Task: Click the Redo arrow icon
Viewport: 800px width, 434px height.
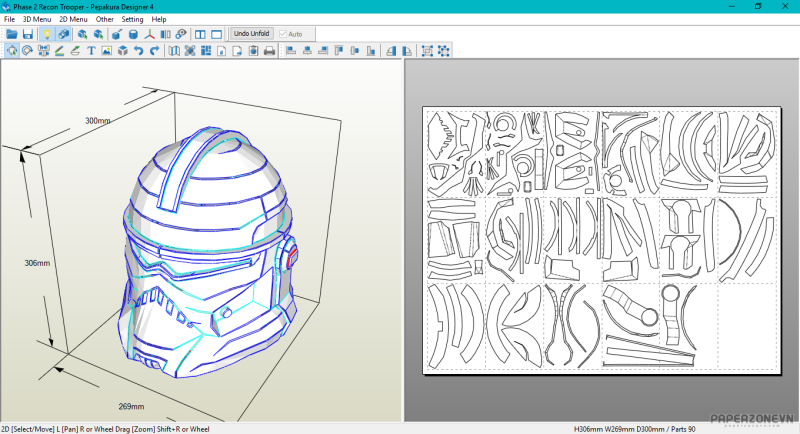Action: point(155,51)
